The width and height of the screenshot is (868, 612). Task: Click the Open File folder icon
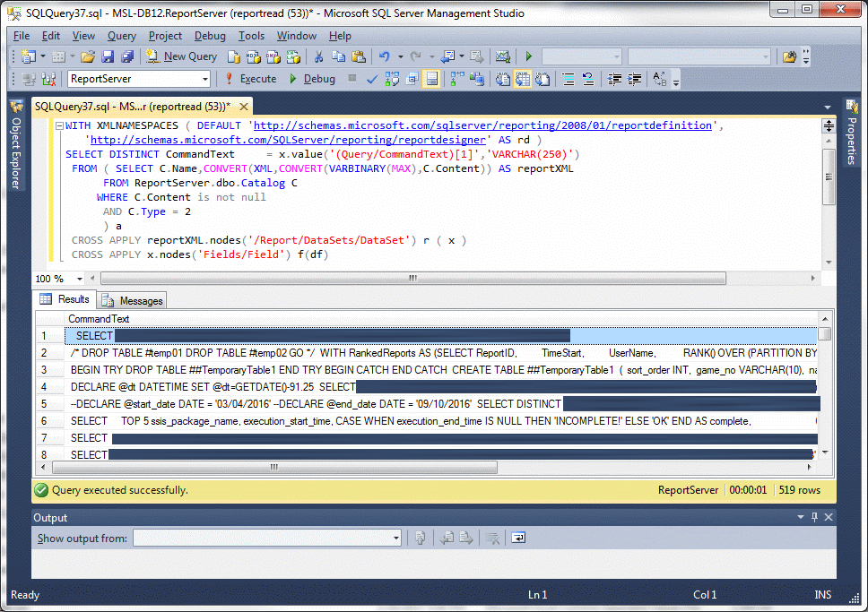click(x=87, y=56)
